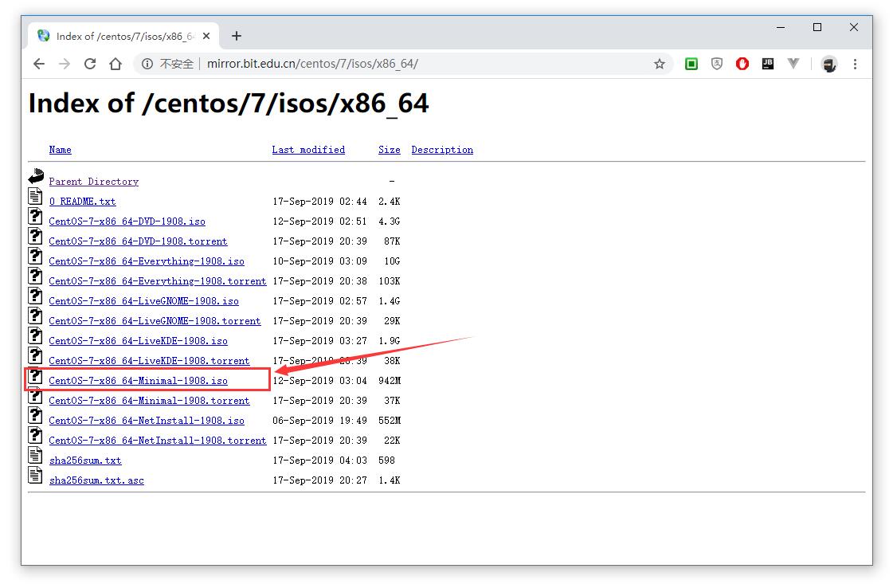Maximize the browser window
This screenshot has height=588, width=893.
pos(817,27)
